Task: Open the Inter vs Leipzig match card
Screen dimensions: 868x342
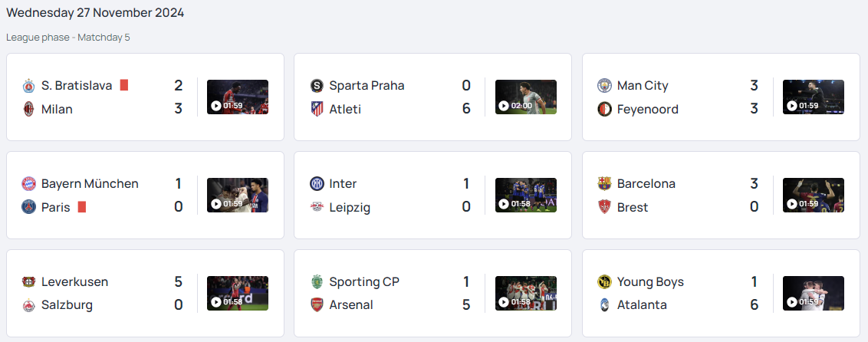Action: pos(432,196)
